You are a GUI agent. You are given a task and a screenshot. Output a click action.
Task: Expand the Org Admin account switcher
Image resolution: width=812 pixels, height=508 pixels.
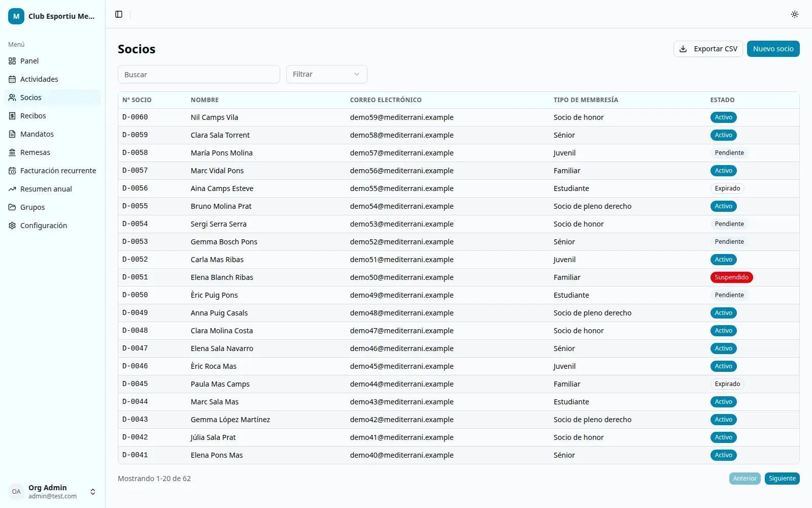click(52, 492)
